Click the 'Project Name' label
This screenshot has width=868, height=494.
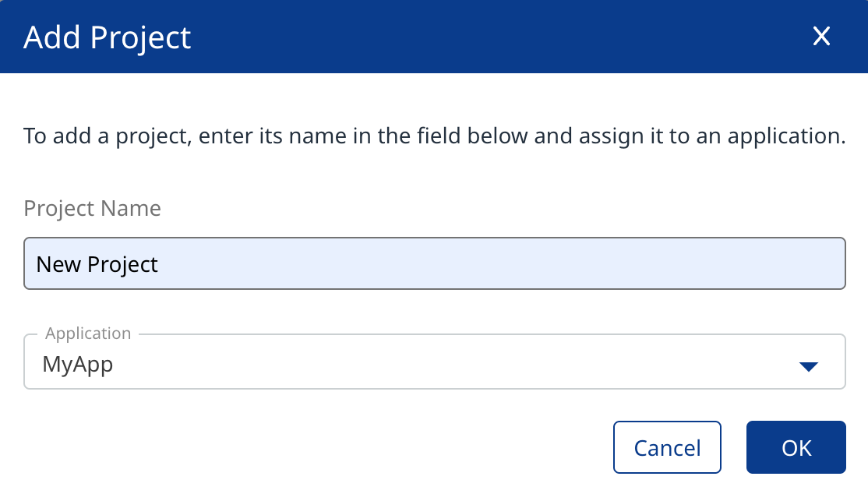pyautogui.click(x=92, y=209)
